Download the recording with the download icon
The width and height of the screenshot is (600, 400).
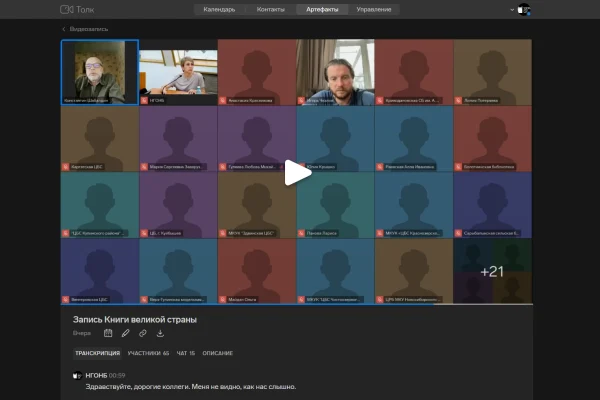tap(160, 333)
